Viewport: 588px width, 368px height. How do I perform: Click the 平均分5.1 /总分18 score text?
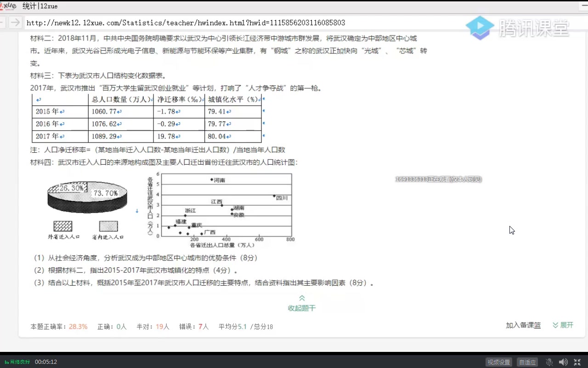tap(246, 327)
